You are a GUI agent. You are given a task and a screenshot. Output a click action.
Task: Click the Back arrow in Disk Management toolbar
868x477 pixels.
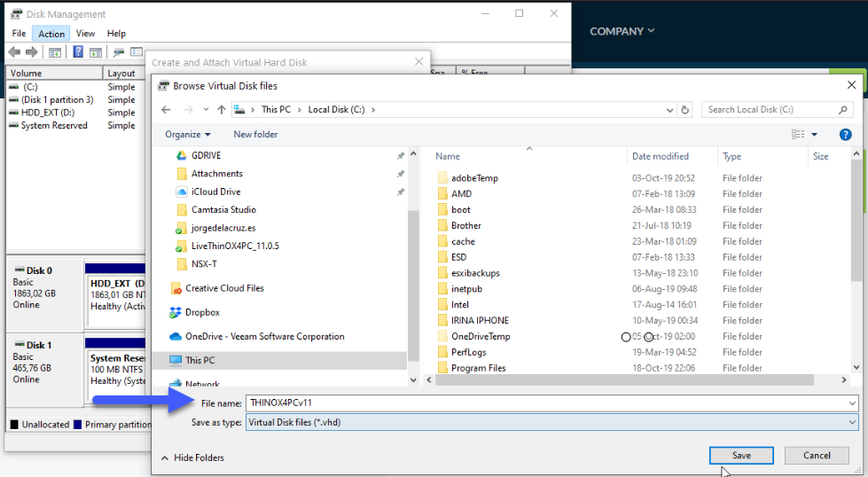pyautogui.click(x=14, y=52)
